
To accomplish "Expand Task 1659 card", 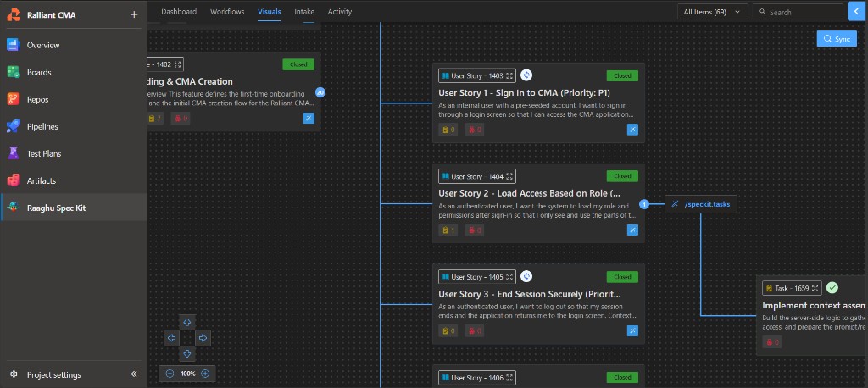I will (x=815, y=288).
